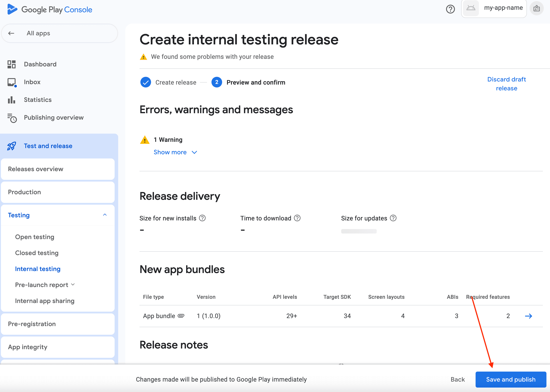Expand Pre-launch report chevron
The width and height of the screenshot is (550, 392).
click(73, 285)
